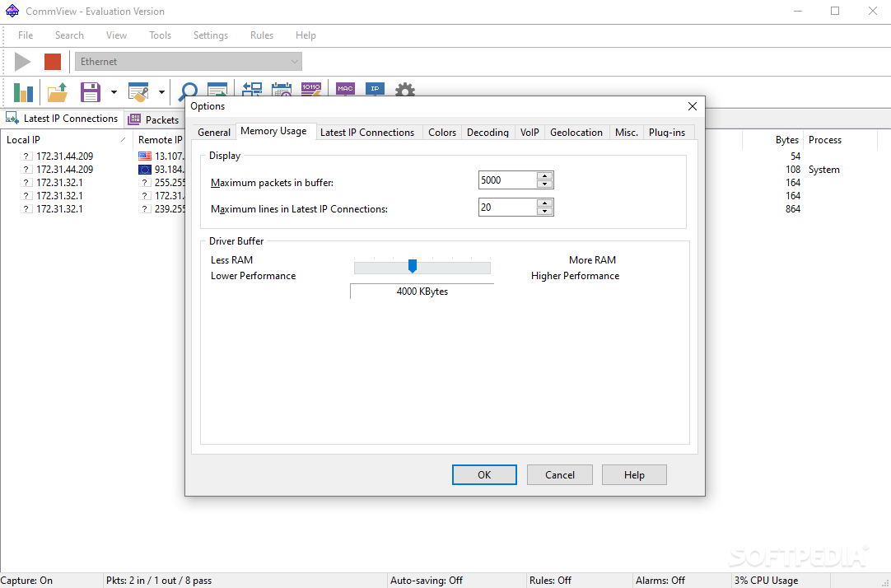Confirm options with OK button

pos(484,475)
